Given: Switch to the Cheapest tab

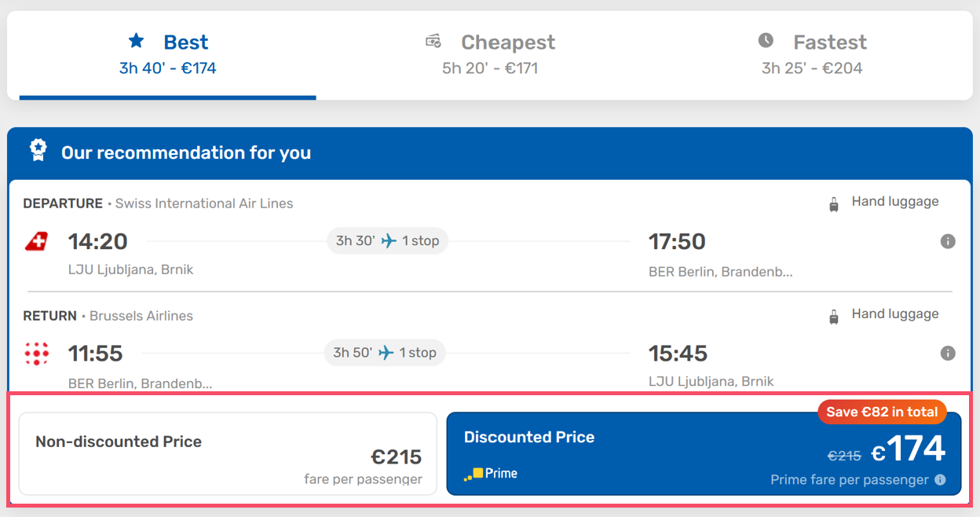Looking at the screenshot, I should (x=490, y=54).
